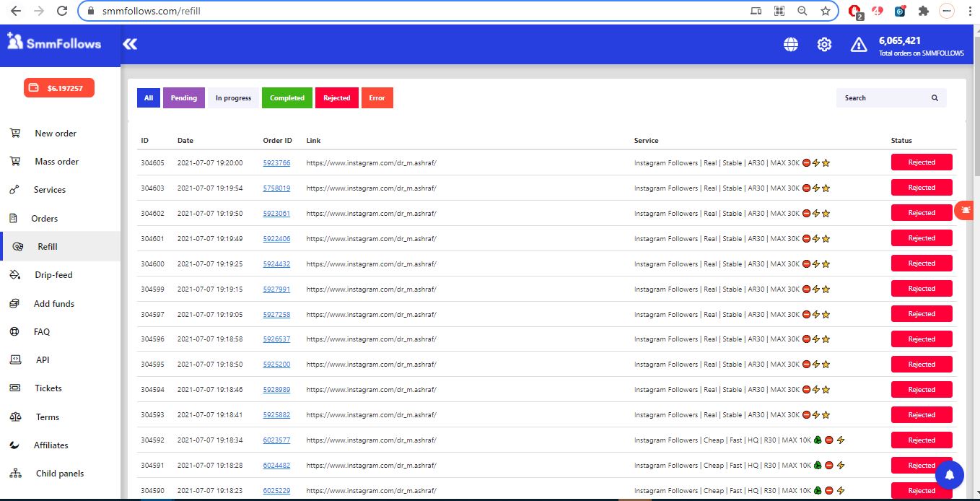Go back in browser history
Viewport: 980px width, 501px height.
16,11
